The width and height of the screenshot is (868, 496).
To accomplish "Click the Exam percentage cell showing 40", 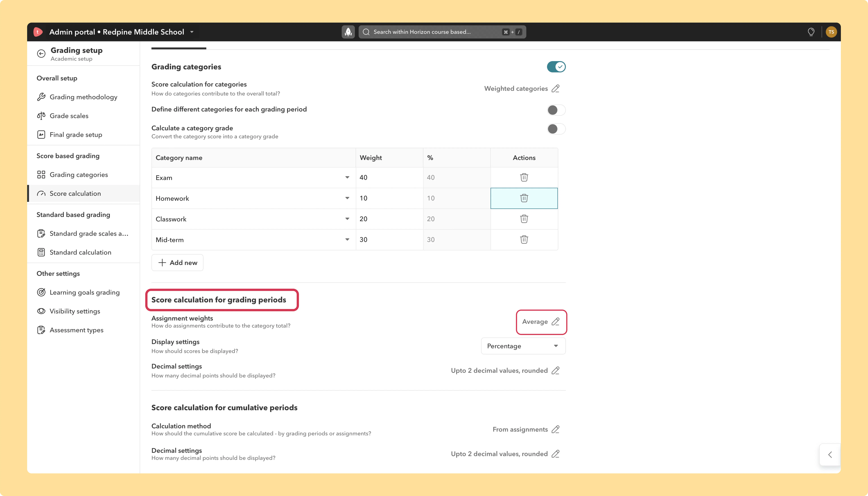I will tap(457, 178).
